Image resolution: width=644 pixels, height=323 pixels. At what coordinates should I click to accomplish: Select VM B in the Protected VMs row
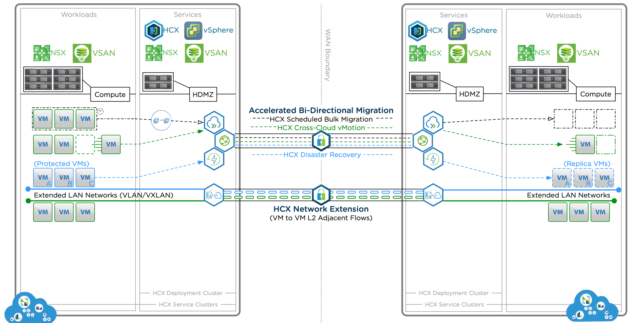[64, 177]
